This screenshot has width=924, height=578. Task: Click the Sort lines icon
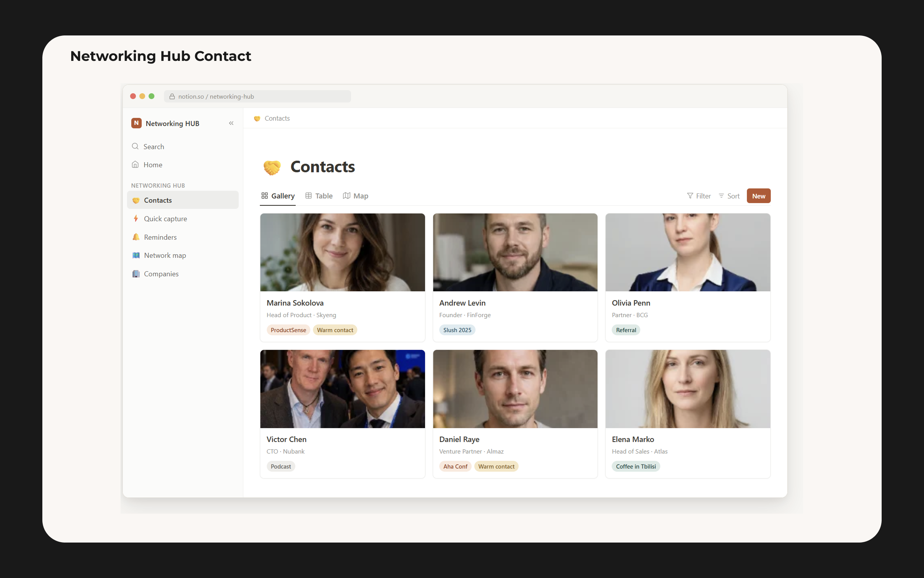point(721,196)
